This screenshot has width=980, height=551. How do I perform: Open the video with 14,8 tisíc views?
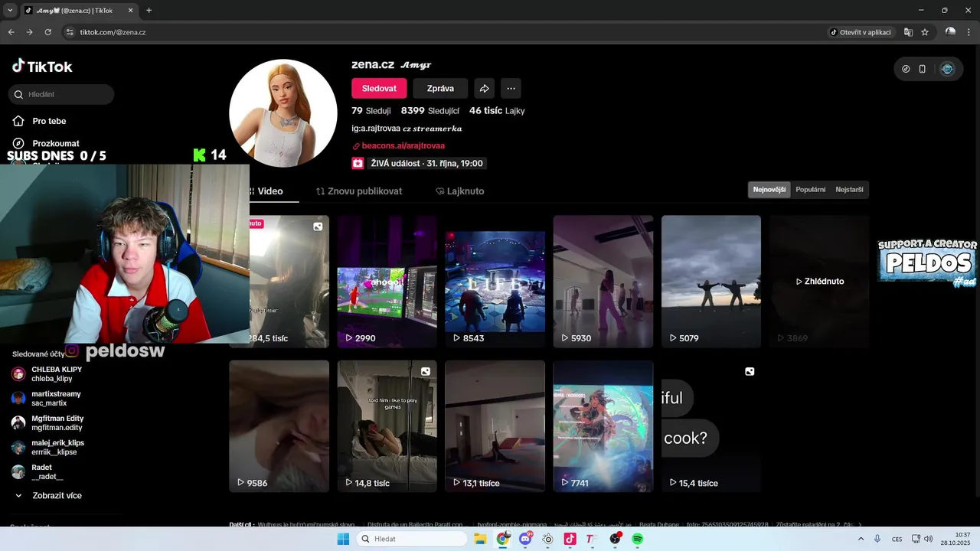click(x=387, y=426)
